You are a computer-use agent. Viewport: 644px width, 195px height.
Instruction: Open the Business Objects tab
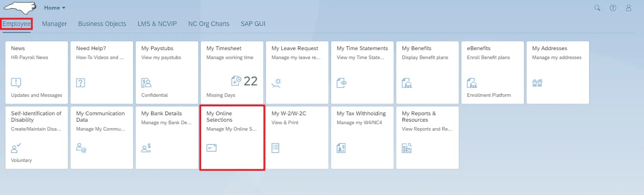click(x=102, y=24)
